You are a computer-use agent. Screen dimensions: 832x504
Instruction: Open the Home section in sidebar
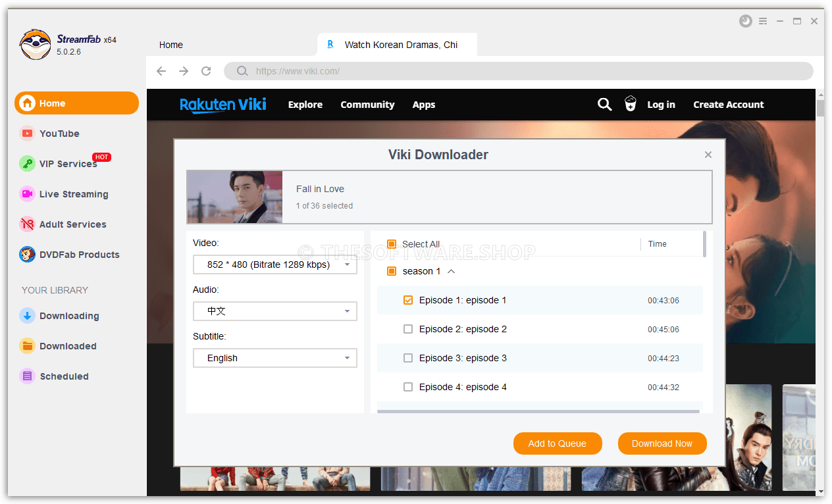point(76,103)
